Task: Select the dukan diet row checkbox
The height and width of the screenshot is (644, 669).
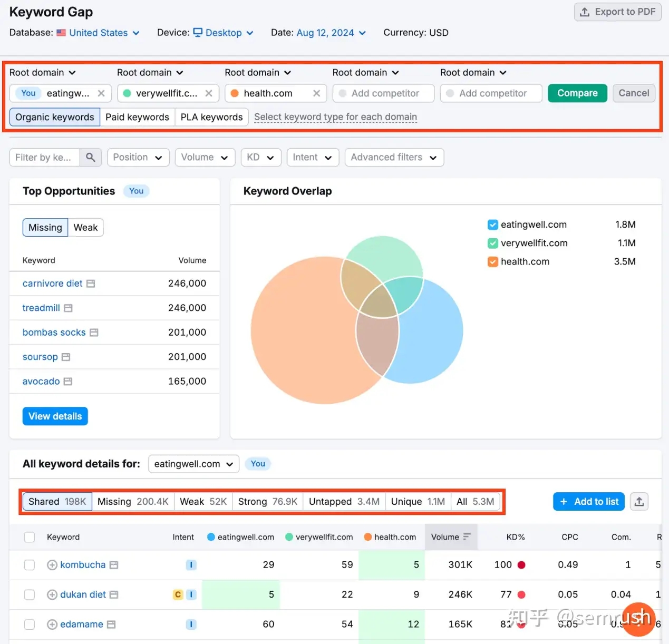Action: 30,594
